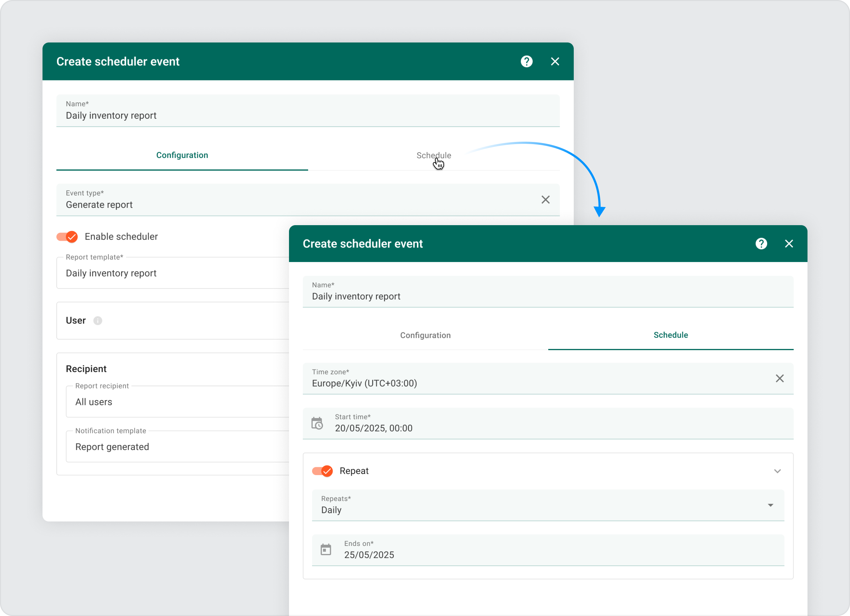Select the Schedule tab in front dialog
This screenshot has width=850, height=616.
[670, 335]
